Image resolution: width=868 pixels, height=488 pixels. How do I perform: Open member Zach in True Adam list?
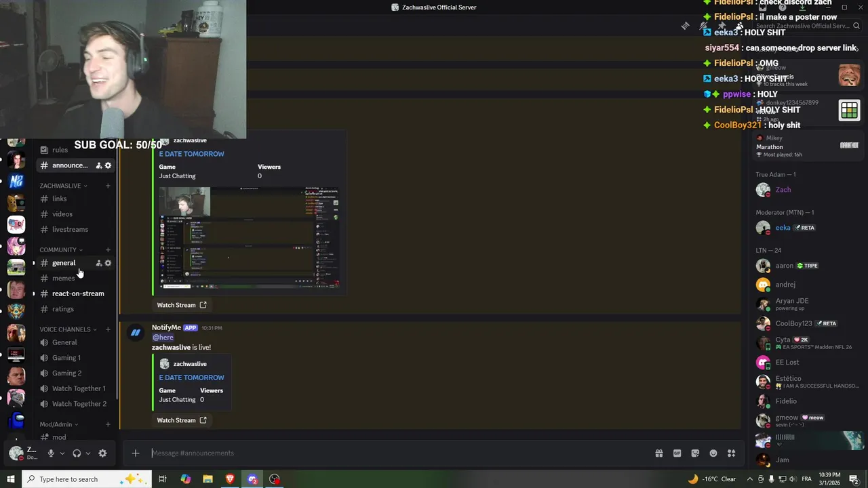[806, 190]
